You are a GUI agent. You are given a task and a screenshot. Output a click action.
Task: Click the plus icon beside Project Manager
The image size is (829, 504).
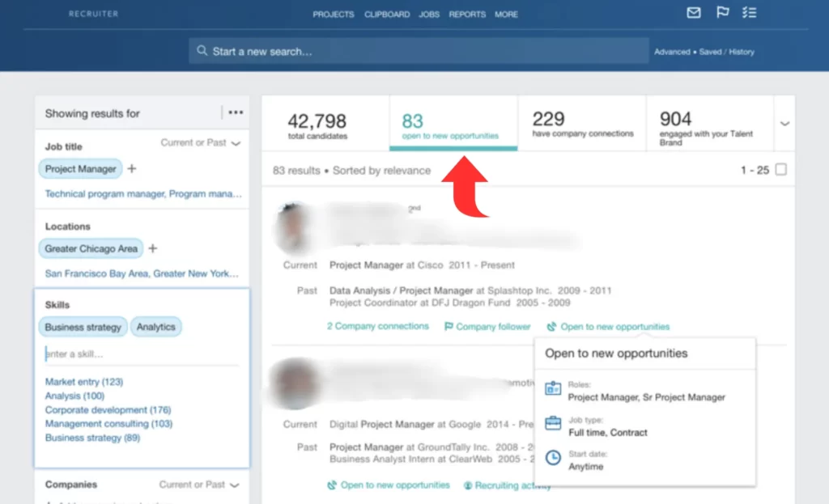(x=132, y=169)
